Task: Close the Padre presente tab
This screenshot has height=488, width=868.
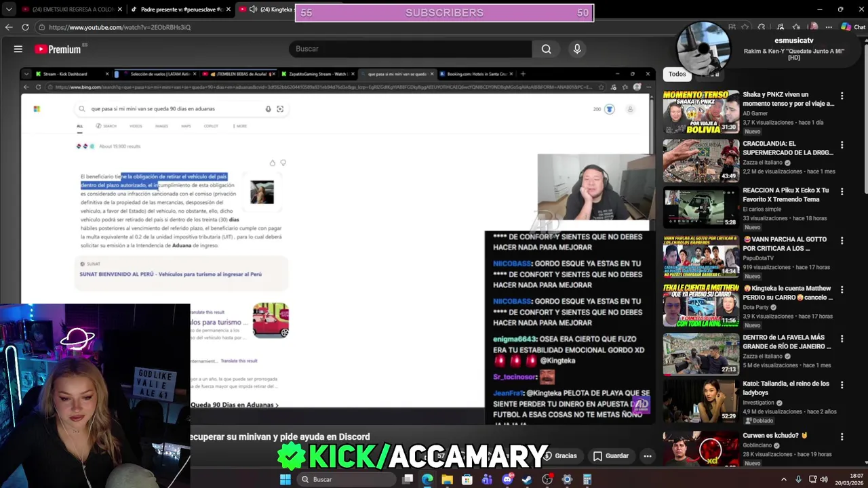Action: pyautogui.click(x=229, y=9)
